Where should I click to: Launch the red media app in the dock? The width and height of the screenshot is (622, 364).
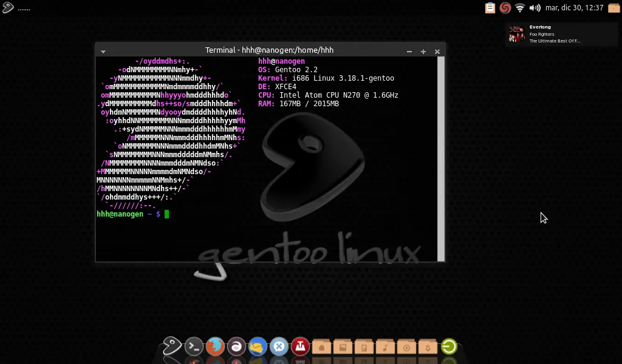[x=300, y=346]
